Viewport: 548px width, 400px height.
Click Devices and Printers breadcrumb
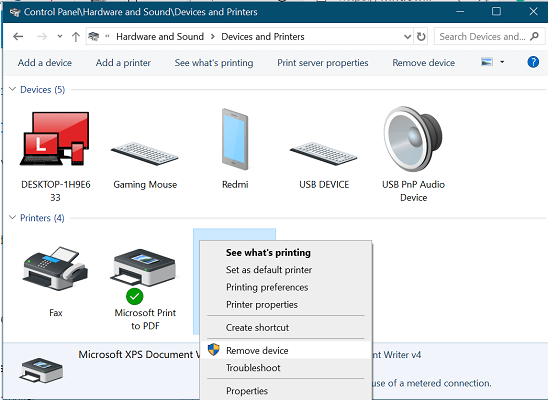[x=263, y=36]
